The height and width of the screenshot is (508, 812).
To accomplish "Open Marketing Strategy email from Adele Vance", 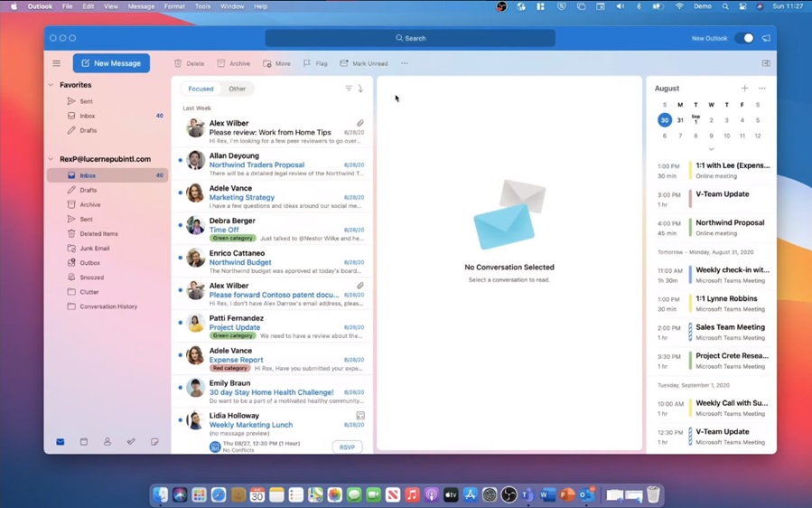I will coord(272,197).
